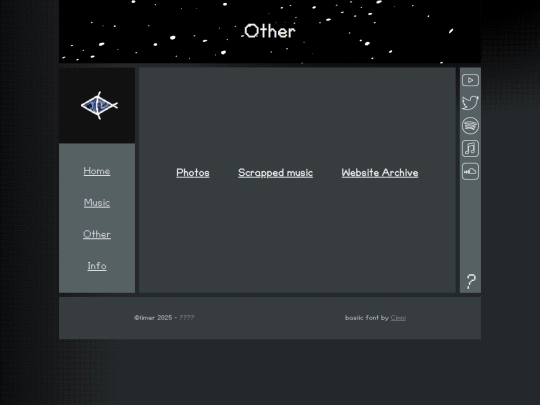Select Other in the sidebar
This screenshot has width=540, height=405.
(x=97, y=234)
